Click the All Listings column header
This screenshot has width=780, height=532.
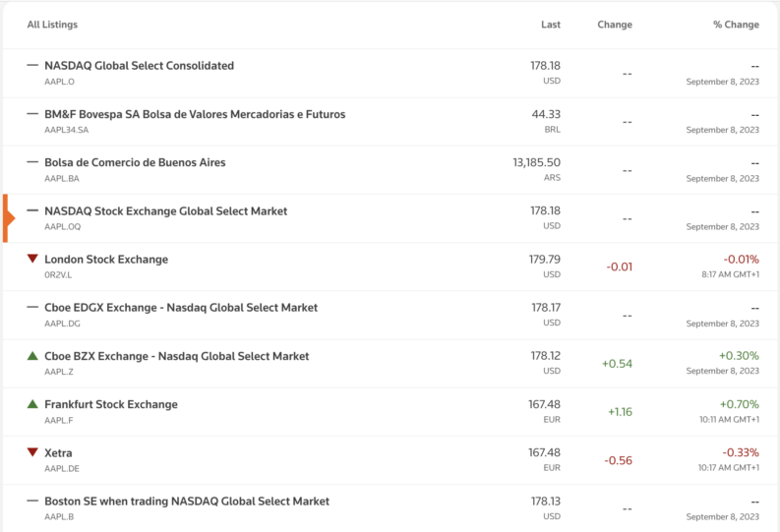(52, 25)
